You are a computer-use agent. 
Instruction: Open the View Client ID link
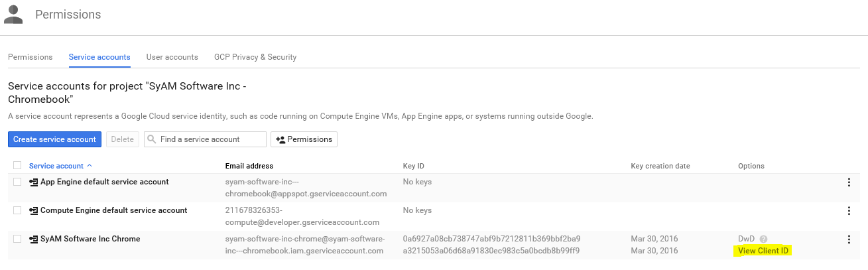tap(763, 251)
